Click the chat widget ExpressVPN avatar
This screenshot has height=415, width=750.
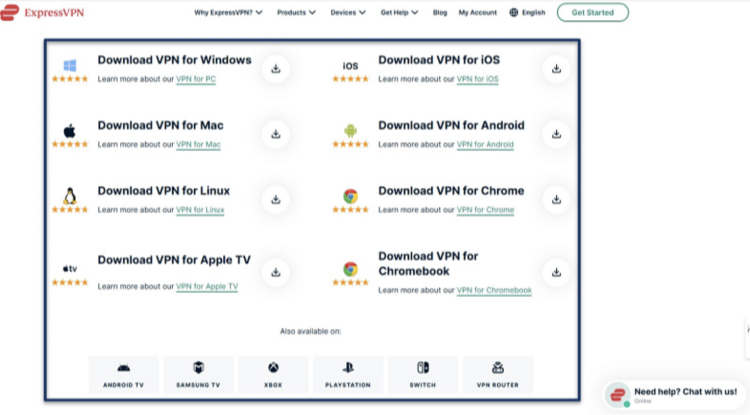(618, 395)
